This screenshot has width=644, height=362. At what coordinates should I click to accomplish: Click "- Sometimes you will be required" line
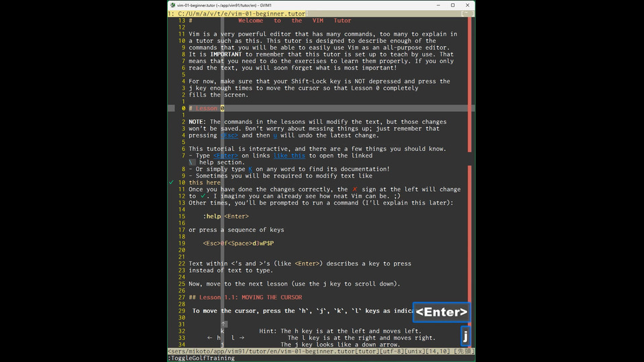click(x=280, y=176)
